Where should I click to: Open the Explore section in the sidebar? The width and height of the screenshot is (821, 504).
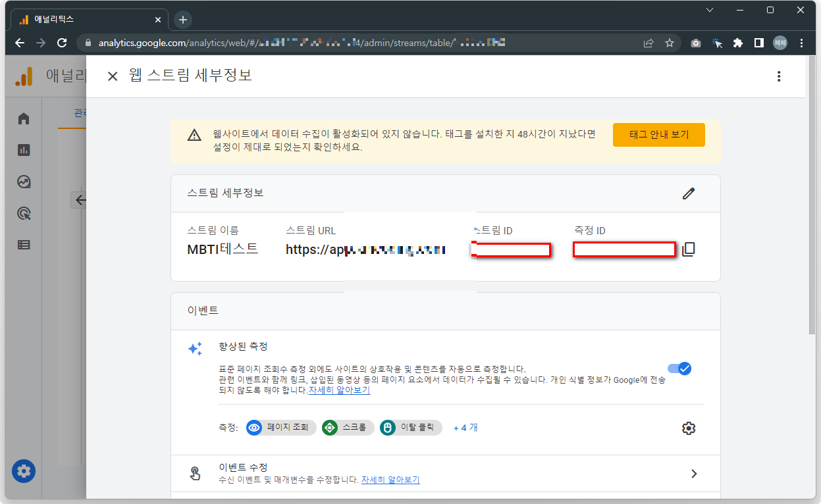24,182
